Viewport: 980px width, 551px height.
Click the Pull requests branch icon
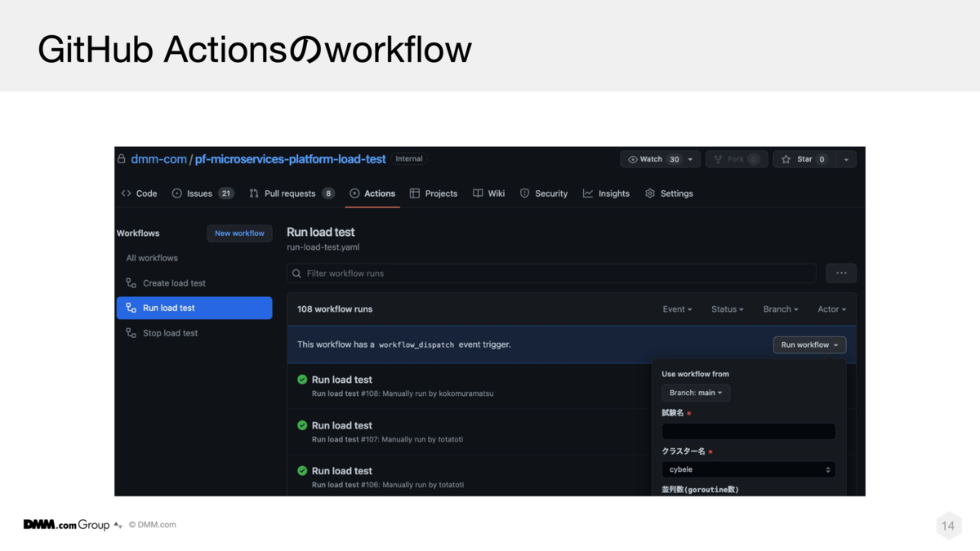[x=254, y=193]
